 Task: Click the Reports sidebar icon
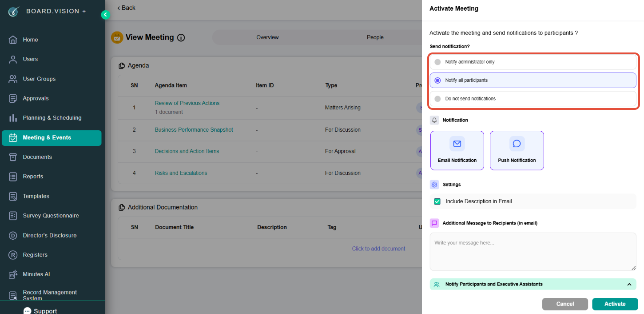coord(13,177)
